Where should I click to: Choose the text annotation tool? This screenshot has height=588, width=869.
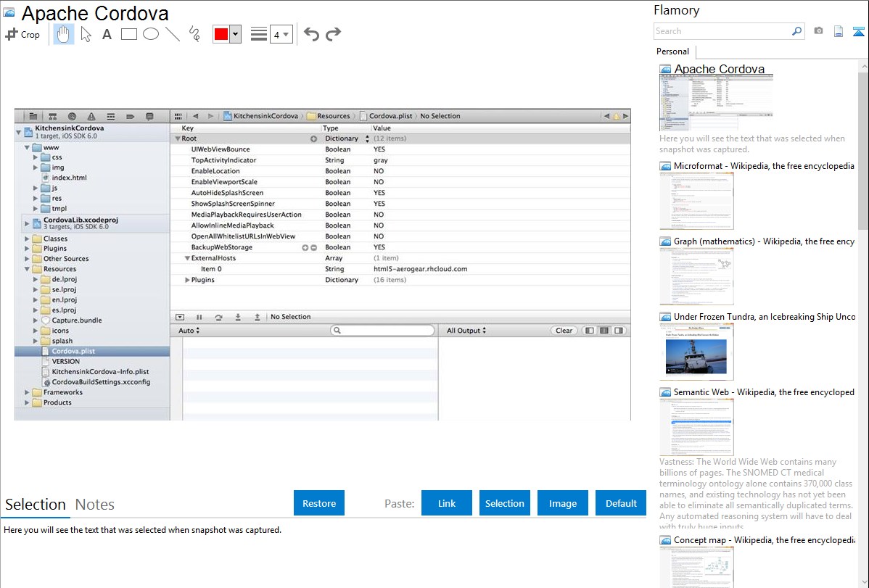107,34
